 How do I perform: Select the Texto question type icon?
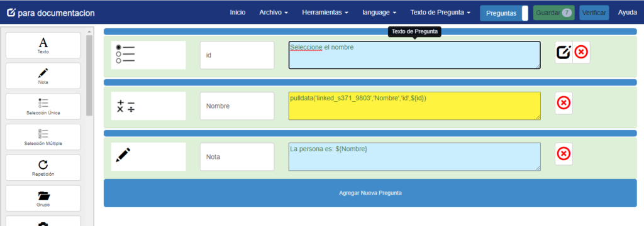(x=43, y=45)
